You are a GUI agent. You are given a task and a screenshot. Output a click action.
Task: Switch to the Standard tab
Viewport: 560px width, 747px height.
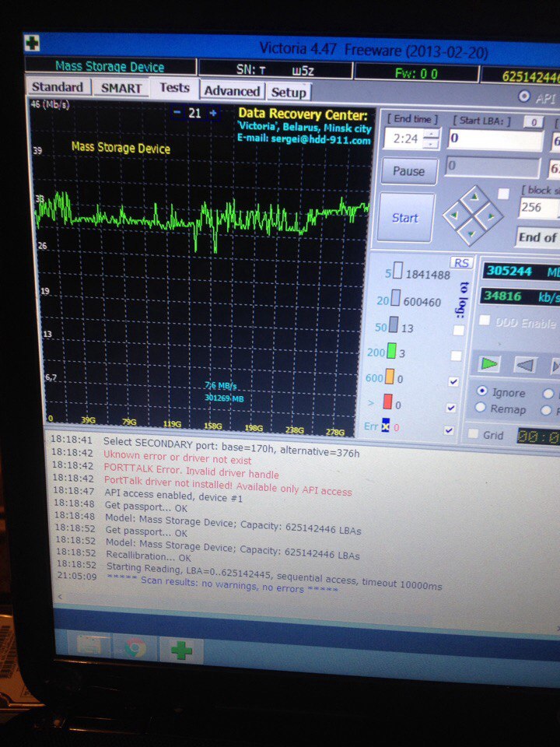57,87
